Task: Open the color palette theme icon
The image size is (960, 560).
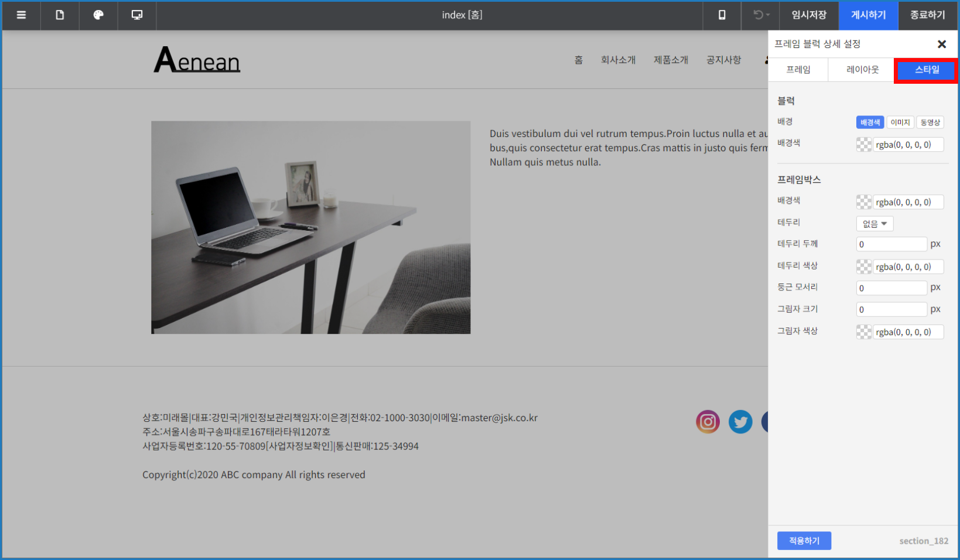Action: point(98,15)
